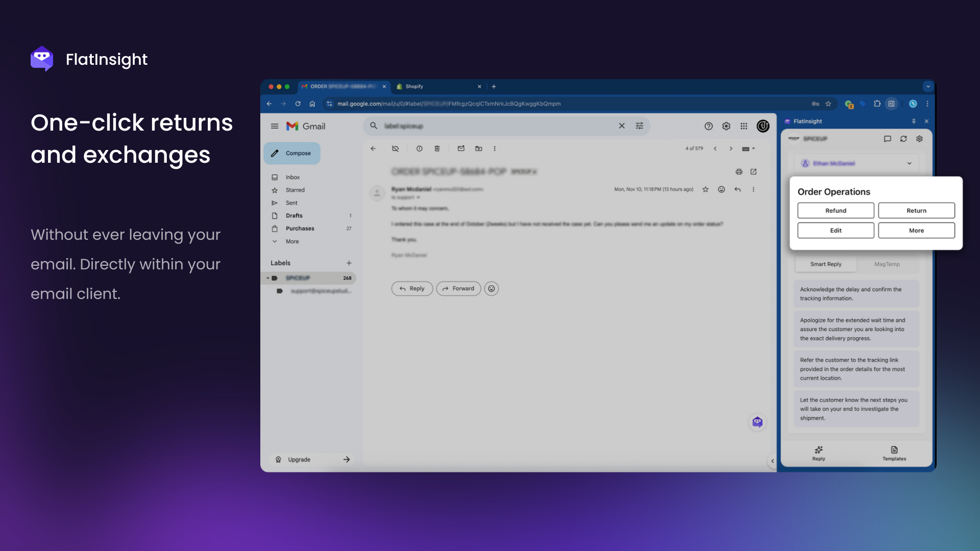980x551 pixels.
Task: Select Reply in the FlatInsight footer
Action: tap(818, 454)
